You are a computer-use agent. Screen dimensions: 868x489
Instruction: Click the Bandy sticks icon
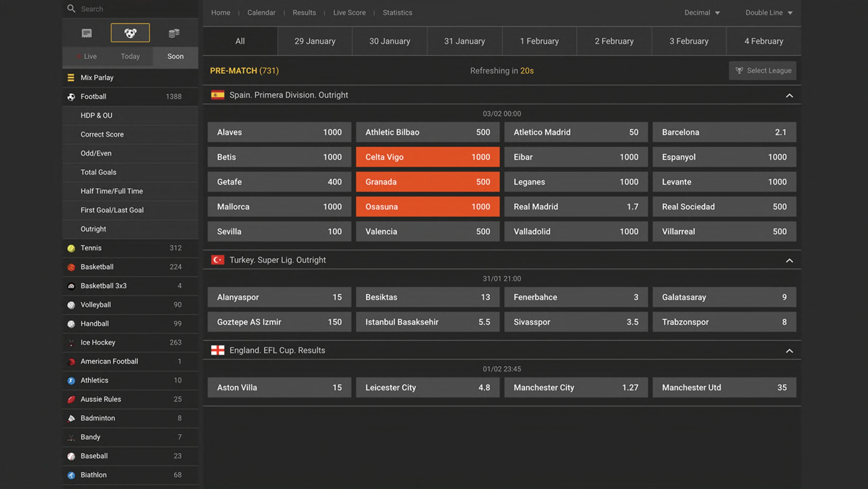coord(71,437)
